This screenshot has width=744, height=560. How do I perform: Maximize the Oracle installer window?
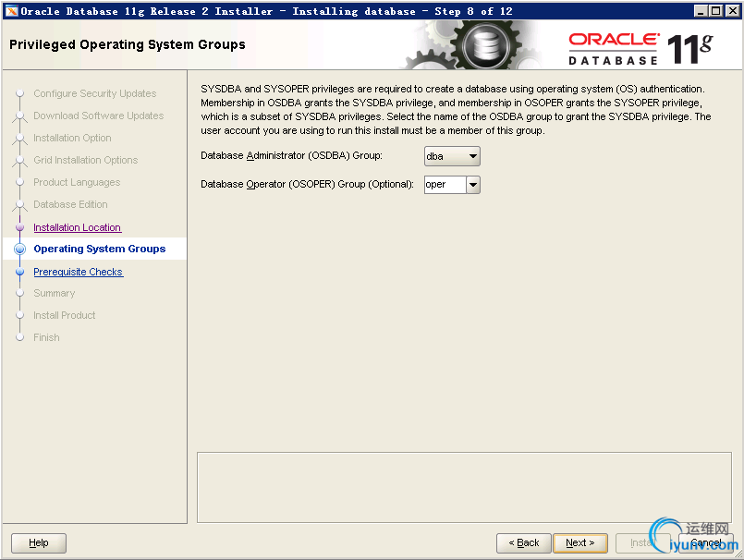click(716, 11)
